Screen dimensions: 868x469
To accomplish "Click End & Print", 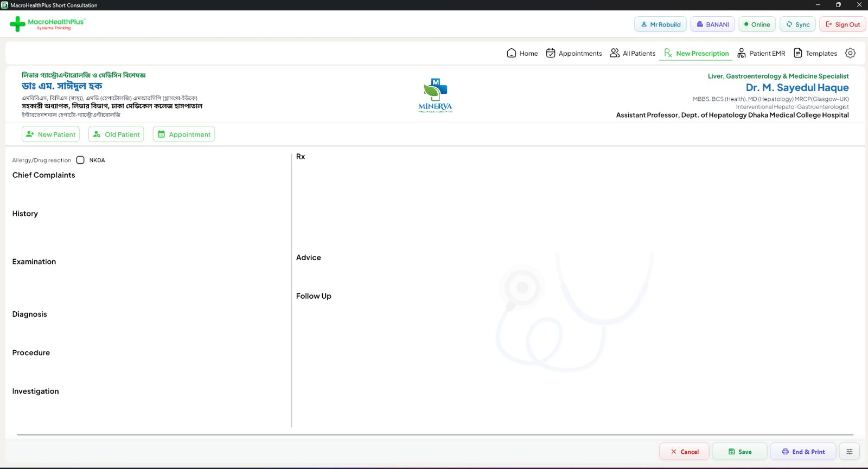I will 803,452.
